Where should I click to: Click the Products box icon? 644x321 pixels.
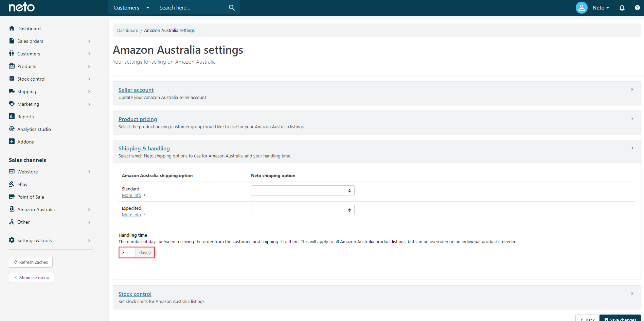coord(12,66)
